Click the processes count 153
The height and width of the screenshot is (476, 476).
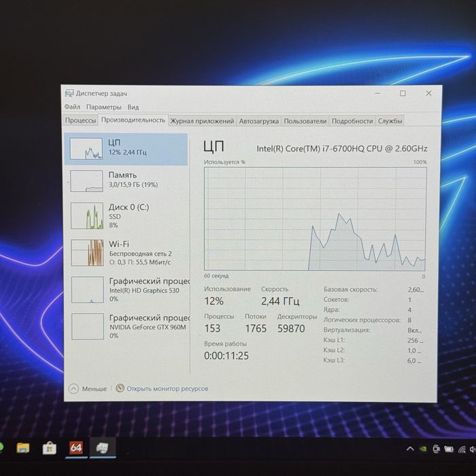click(212, 328)
